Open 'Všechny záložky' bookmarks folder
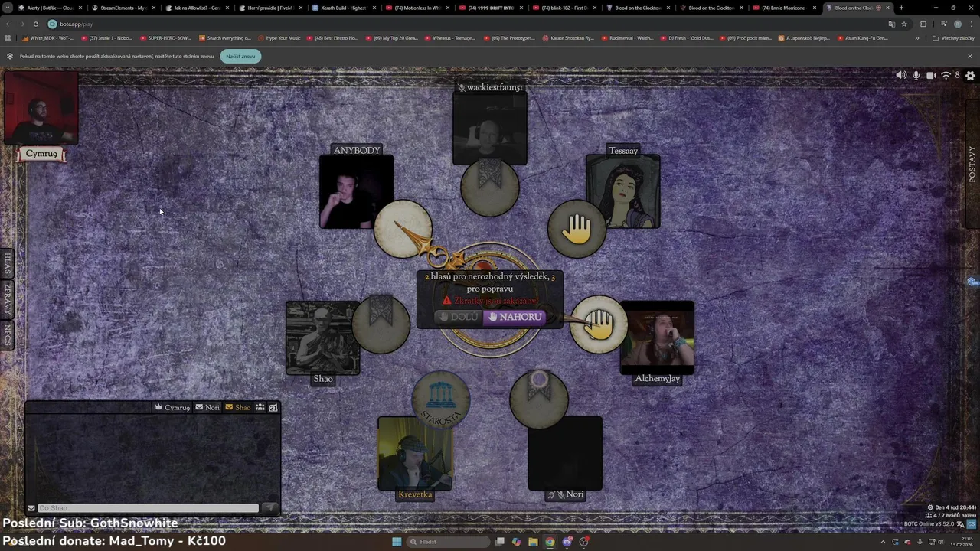The width and height of the screenshot is (980, 551). 954,37
